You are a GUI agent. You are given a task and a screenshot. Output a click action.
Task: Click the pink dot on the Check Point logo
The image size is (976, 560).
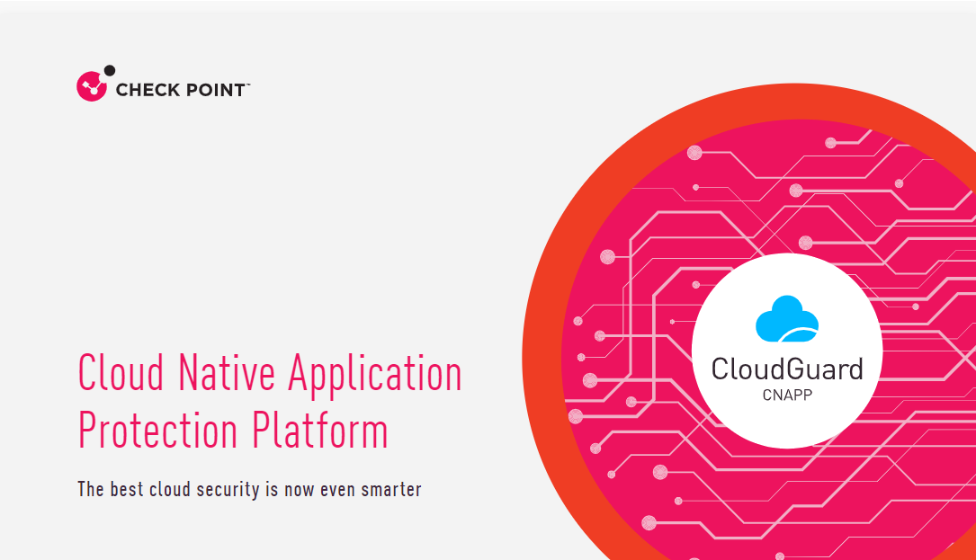point(90,87)
